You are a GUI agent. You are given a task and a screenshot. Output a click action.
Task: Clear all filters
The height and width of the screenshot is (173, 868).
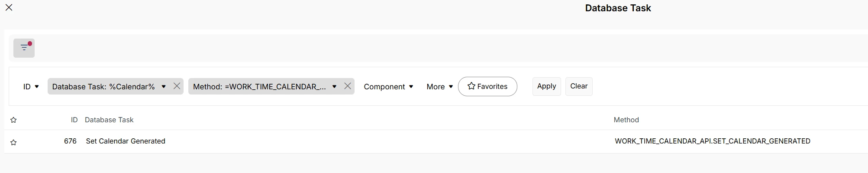(x=579, y=86)
